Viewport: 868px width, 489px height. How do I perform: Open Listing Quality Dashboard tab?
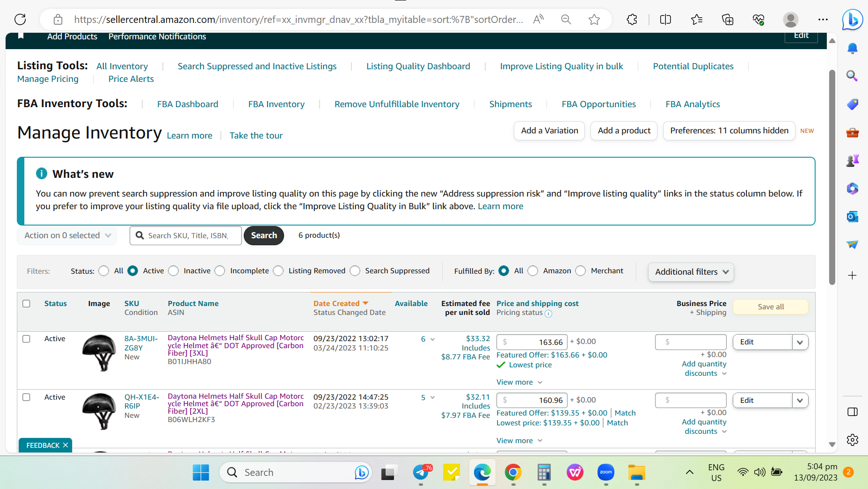(x=418, y=66)
